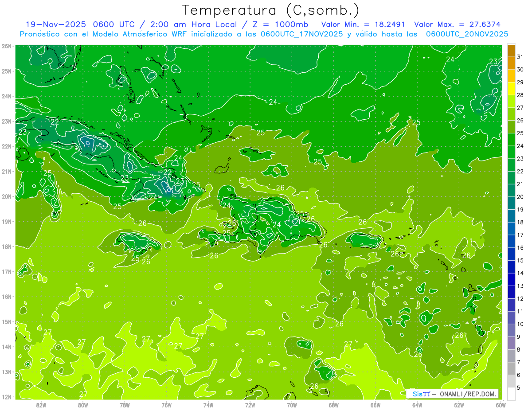The width and height of the screenshot is (532, 411).
Task: Click the legend label "13" on the color bar
Action: click(520, 286)
